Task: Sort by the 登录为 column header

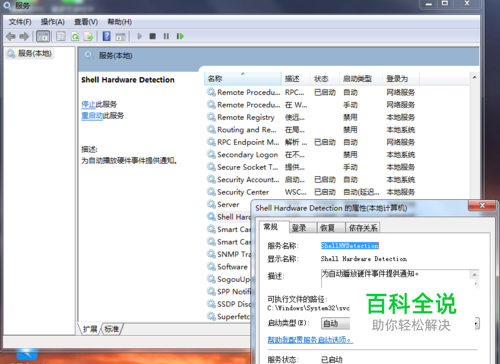Action: pos(401,79)
